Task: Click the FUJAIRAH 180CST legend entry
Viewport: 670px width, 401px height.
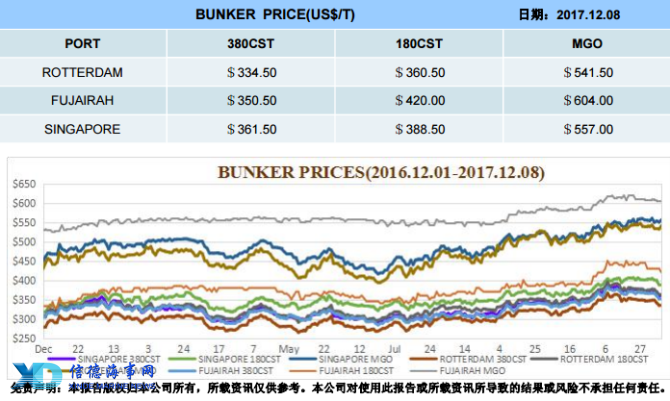Action: coord(341,371)
